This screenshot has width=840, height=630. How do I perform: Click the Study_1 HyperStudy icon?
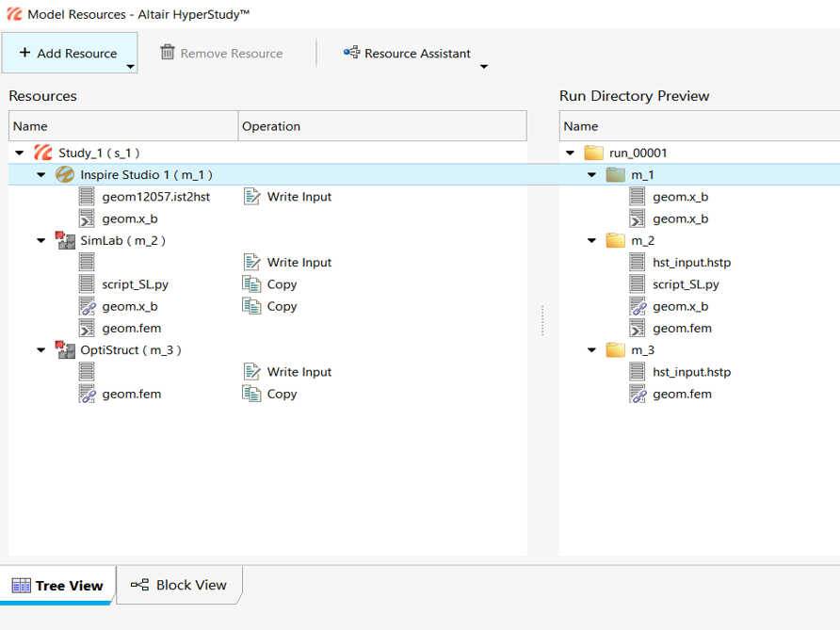[43, 153]
